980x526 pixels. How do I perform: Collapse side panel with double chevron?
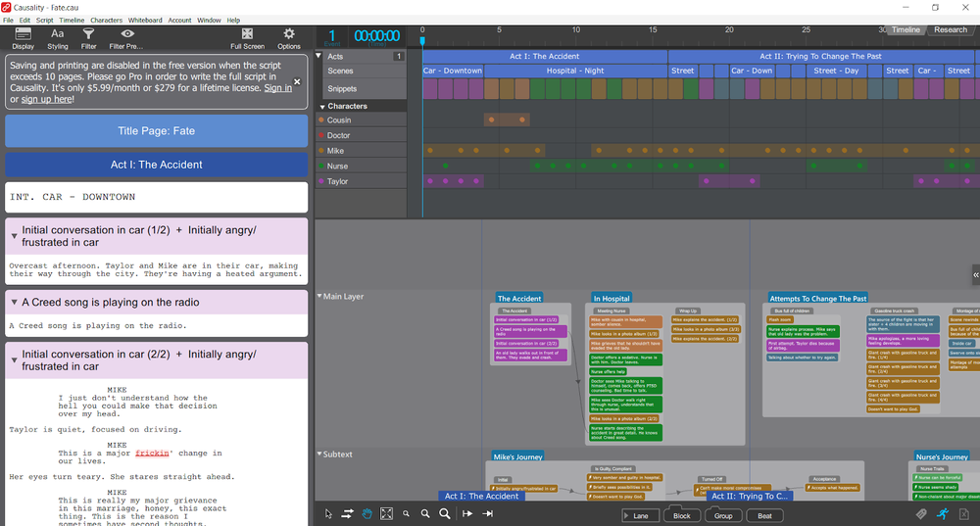tap(976, 274)
